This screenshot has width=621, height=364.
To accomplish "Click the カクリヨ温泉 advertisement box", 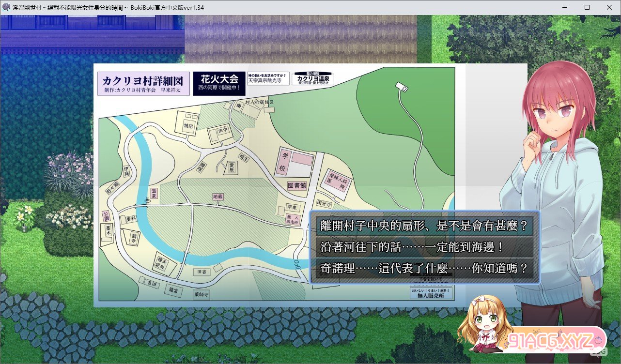I will pyautogui.click(x=312, y=78).
